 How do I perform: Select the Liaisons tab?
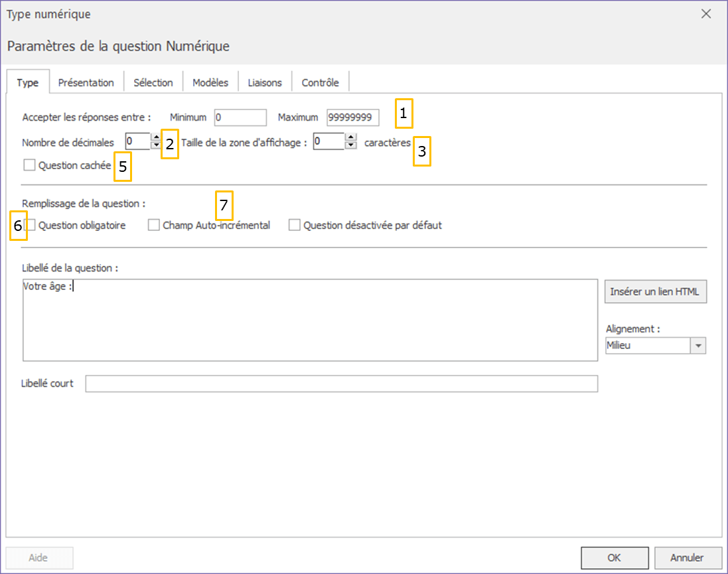pos(265,83)
